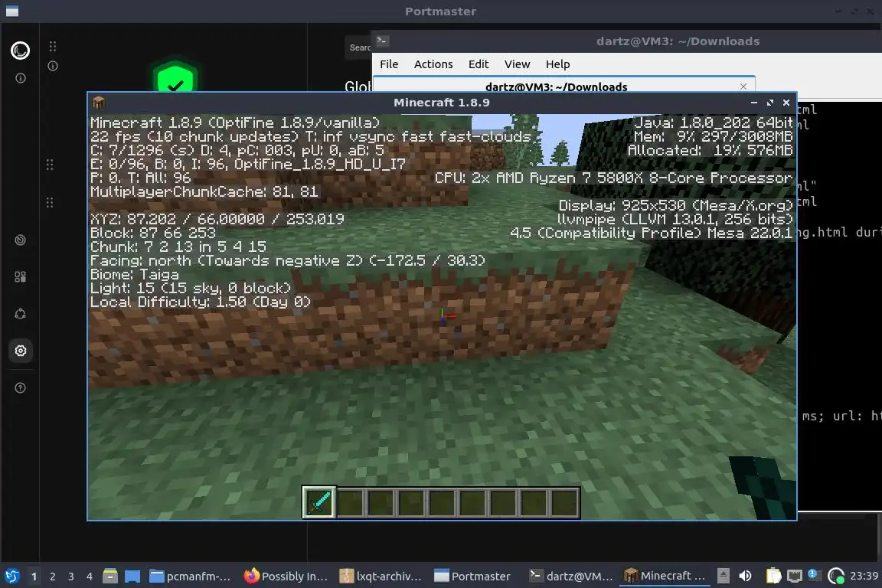Click the Biome: Taiga debug line
Image resolution: width=882 pixels, height=588 pixels.
135,275
